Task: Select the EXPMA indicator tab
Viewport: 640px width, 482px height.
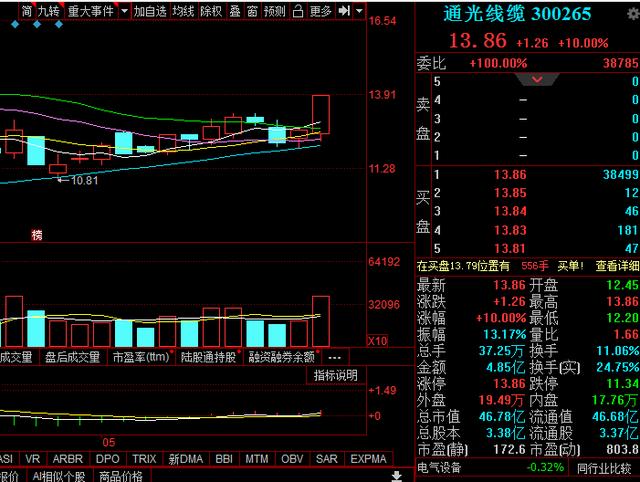Action: tap(368, 459)
